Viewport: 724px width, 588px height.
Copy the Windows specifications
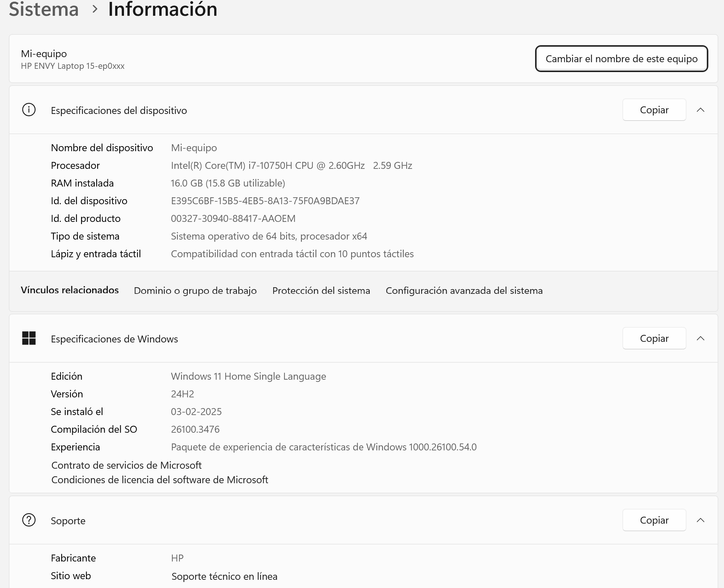click(654, 338)
